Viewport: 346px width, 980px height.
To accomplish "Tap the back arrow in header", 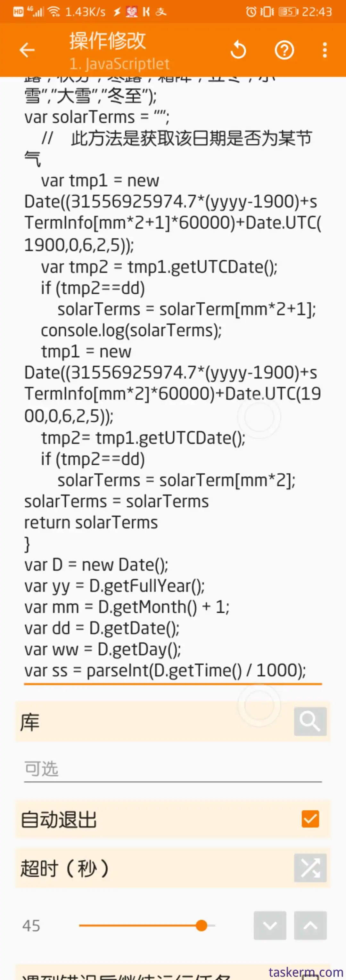I will click(x=27, y=50).
